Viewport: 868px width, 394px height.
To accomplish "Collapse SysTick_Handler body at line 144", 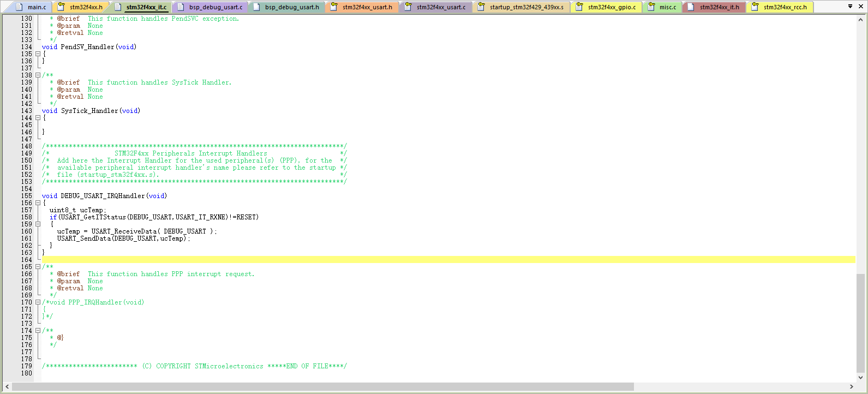I will point(38,118).
